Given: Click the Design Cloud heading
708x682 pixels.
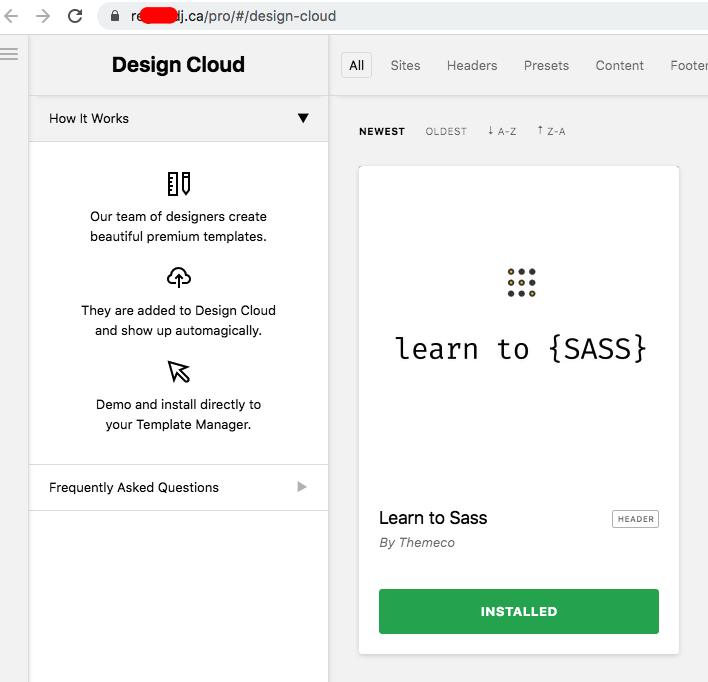Looking at the screenshot, I should [x=178, y=65].
